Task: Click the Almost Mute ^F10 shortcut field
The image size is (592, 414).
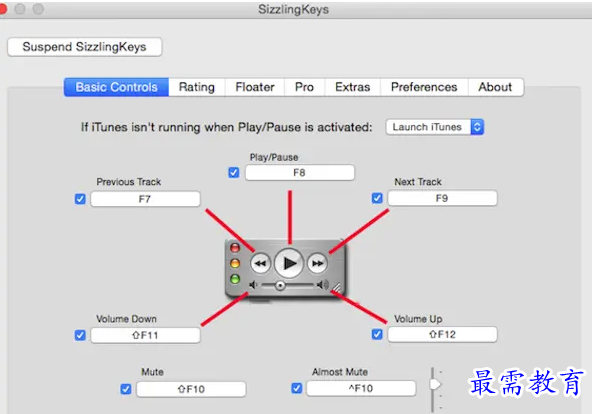Action: [361, 388]
